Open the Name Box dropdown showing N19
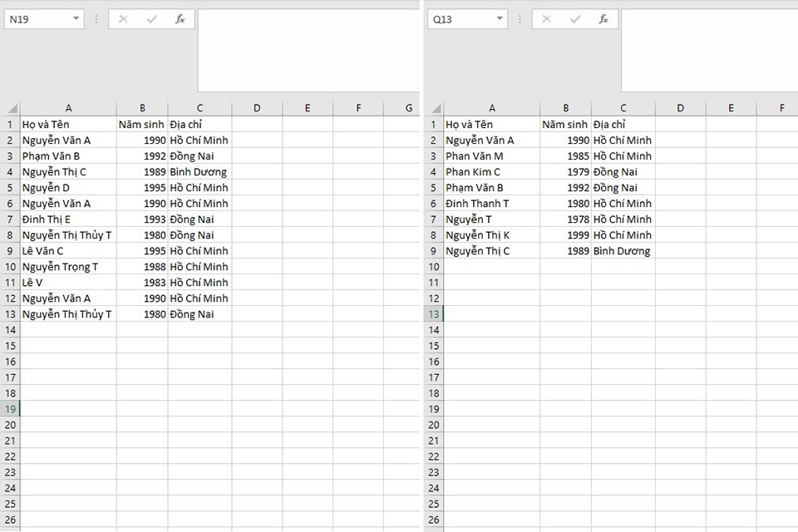798x532 pixels. tap(76, 19)
